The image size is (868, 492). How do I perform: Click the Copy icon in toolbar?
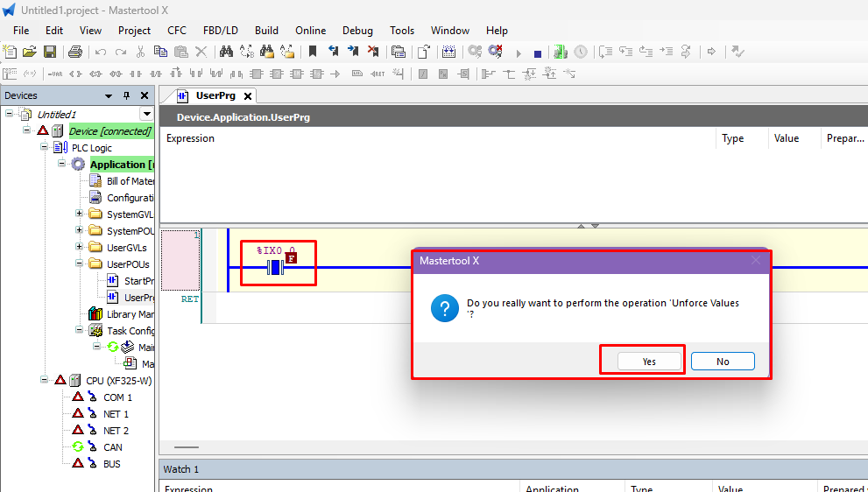pyautogui.click(x=159, y=53)
